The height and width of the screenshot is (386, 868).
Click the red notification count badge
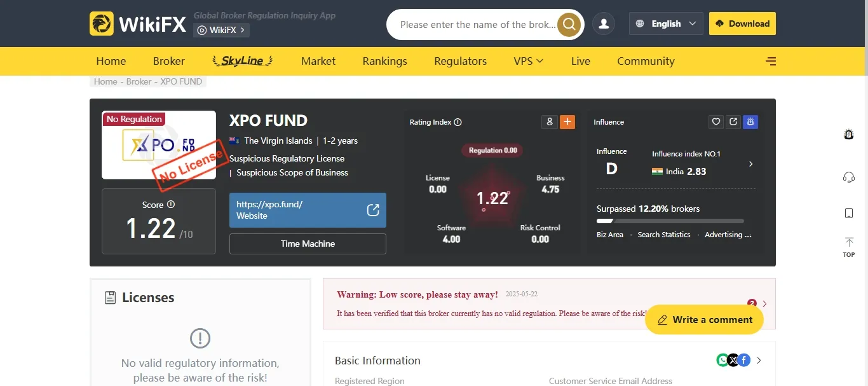pos(752,303)
